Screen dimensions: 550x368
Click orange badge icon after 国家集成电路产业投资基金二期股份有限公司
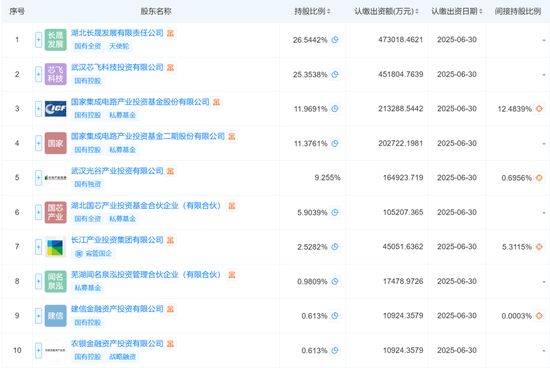tap(232, 136)
